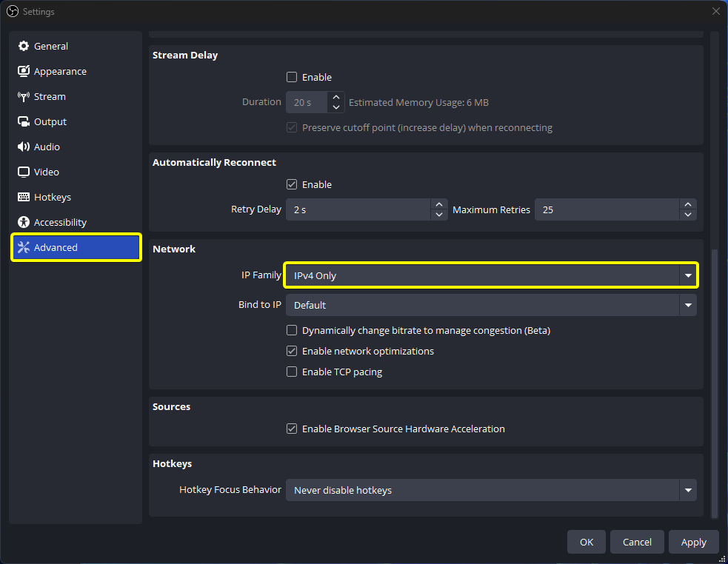The image size is (728, 564).
Task: Uncheck Enable network optimizations
Action: point(292,351)
